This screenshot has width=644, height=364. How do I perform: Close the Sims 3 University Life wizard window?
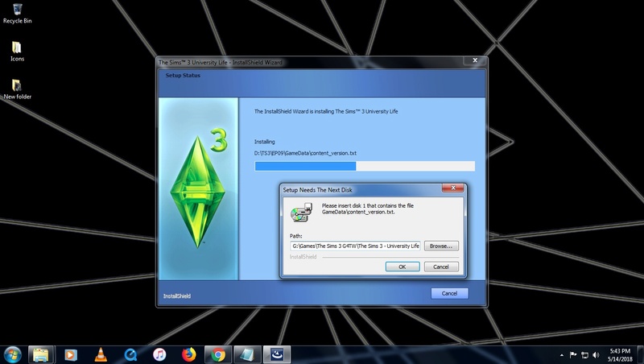tap(475, 60)
